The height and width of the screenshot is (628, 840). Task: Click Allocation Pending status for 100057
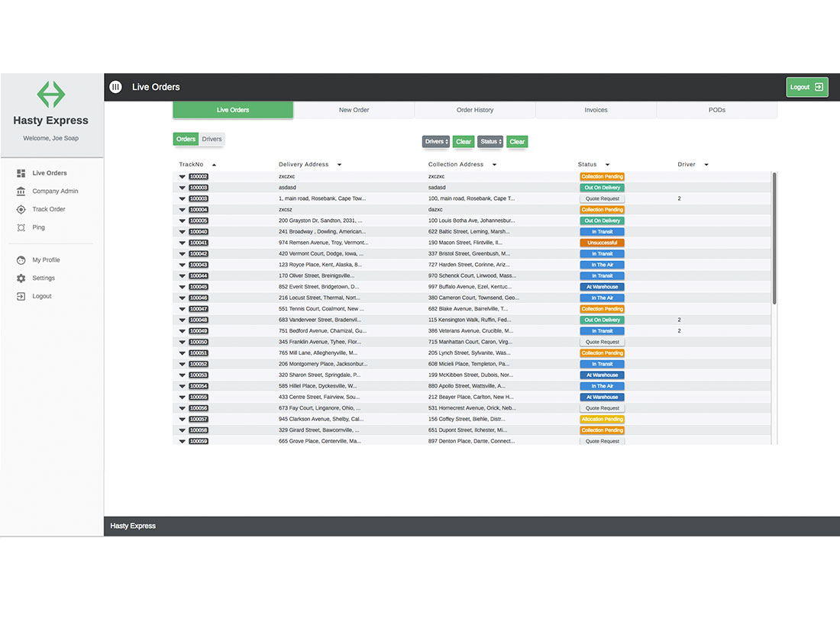click(x=603, y=419)
